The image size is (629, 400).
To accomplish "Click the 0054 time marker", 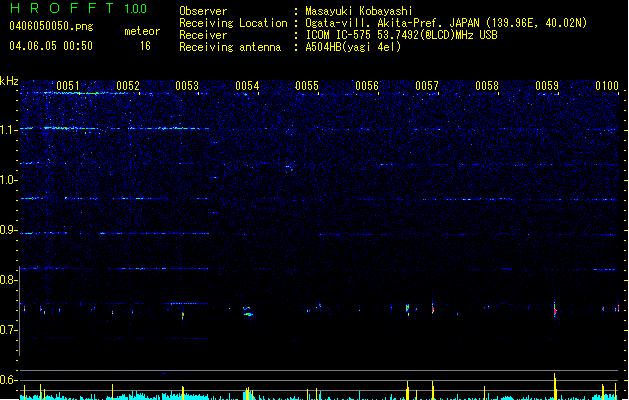I will pos(247,85).
